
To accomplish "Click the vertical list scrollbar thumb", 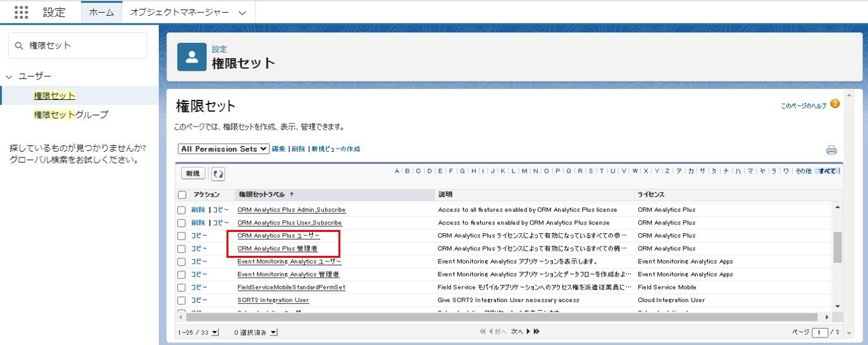I will coord(838,247).
